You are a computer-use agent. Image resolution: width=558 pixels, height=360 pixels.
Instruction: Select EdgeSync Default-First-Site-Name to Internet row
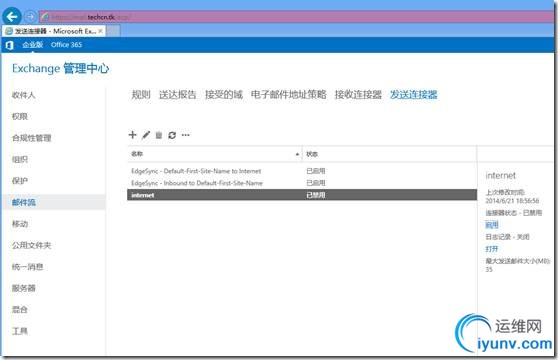302,171
